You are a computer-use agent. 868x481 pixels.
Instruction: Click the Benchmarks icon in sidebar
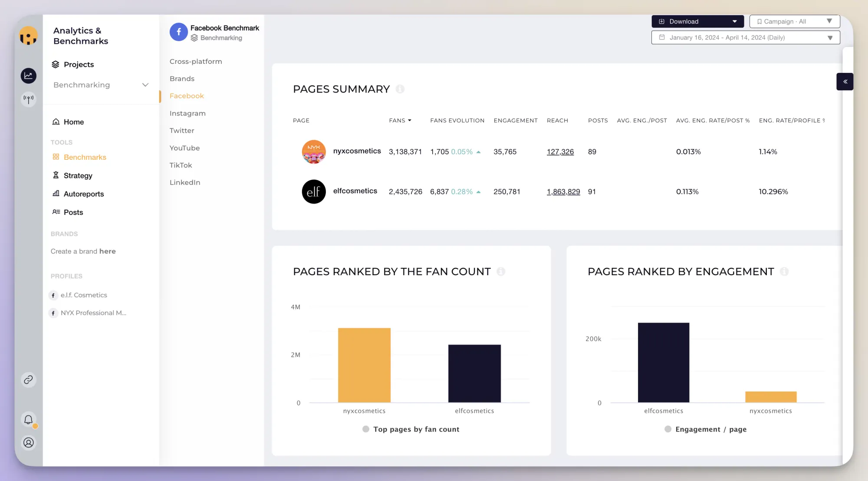pyautogui.click(x=55, y=157)
